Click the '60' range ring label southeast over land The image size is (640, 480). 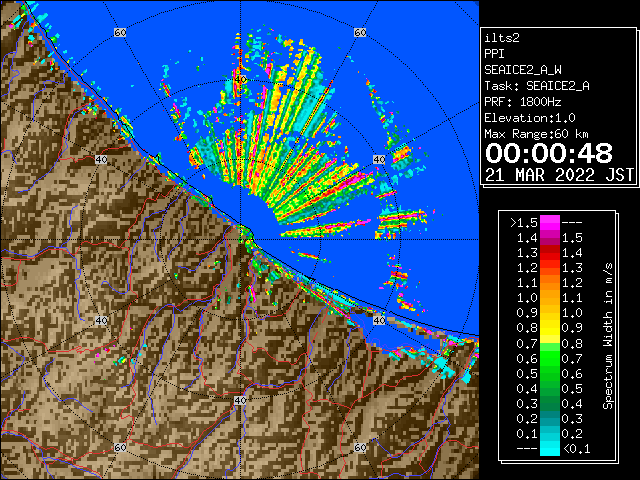(x=360, y=447)
